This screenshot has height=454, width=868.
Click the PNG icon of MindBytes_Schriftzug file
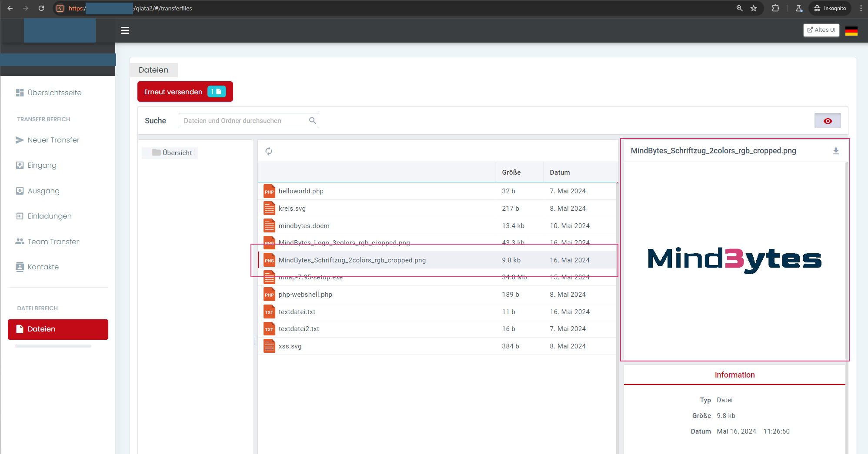[270, 260]
